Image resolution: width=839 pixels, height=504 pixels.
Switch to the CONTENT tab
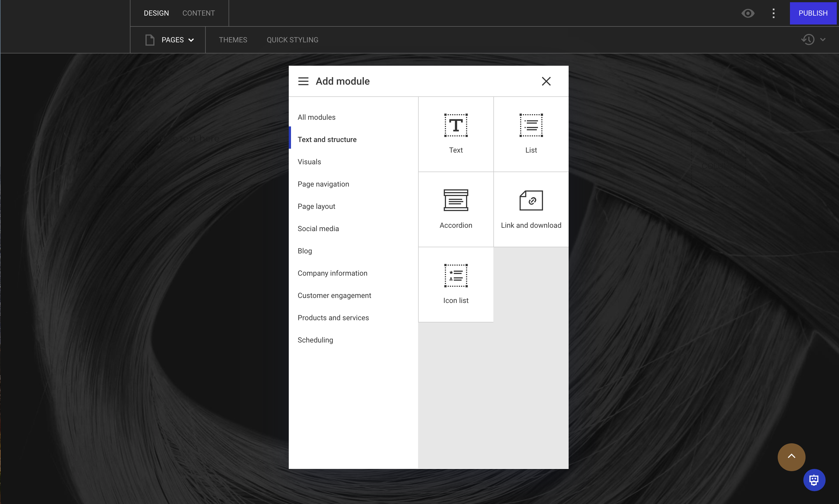198,13
